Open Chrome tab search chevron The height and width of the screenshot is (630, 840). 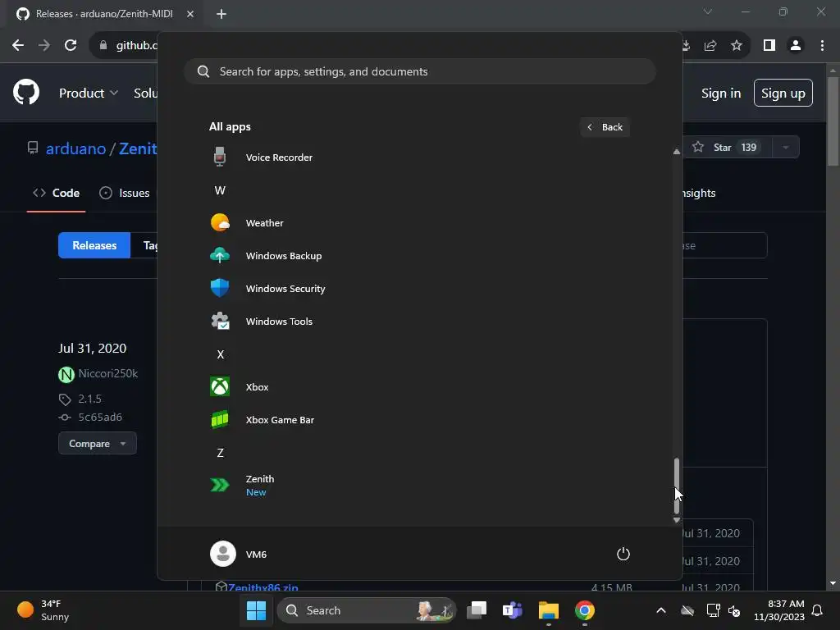click(708, 11)
